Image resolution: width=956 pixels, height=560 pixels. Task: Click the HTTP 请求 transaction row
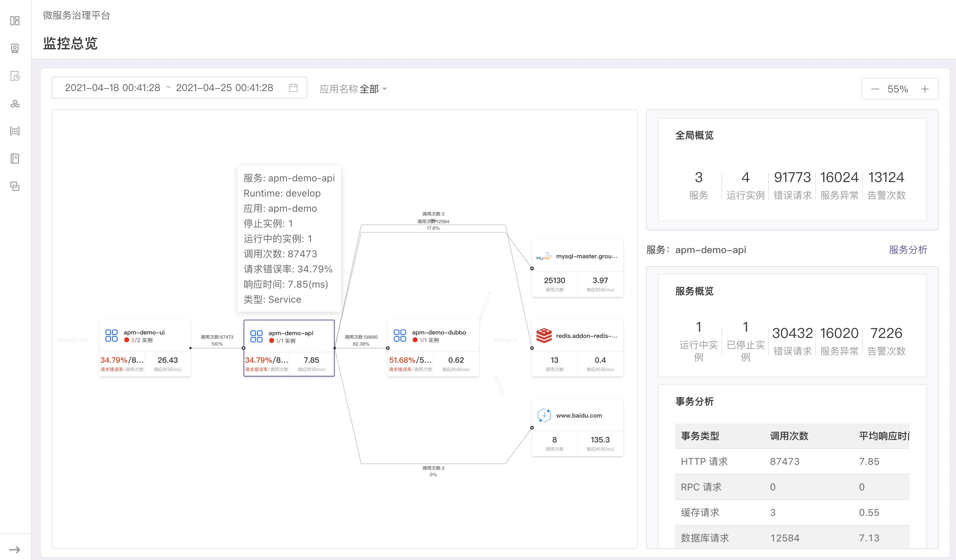pyautogui.click(x=792, y=461)
